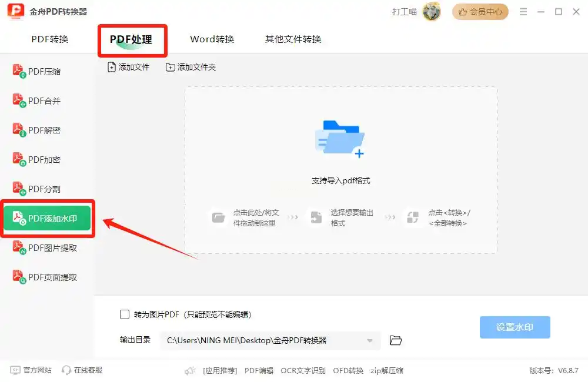The image size is (588, 382).
Task: Open the 会员中心 member center
Action: (x=480, y=12)
